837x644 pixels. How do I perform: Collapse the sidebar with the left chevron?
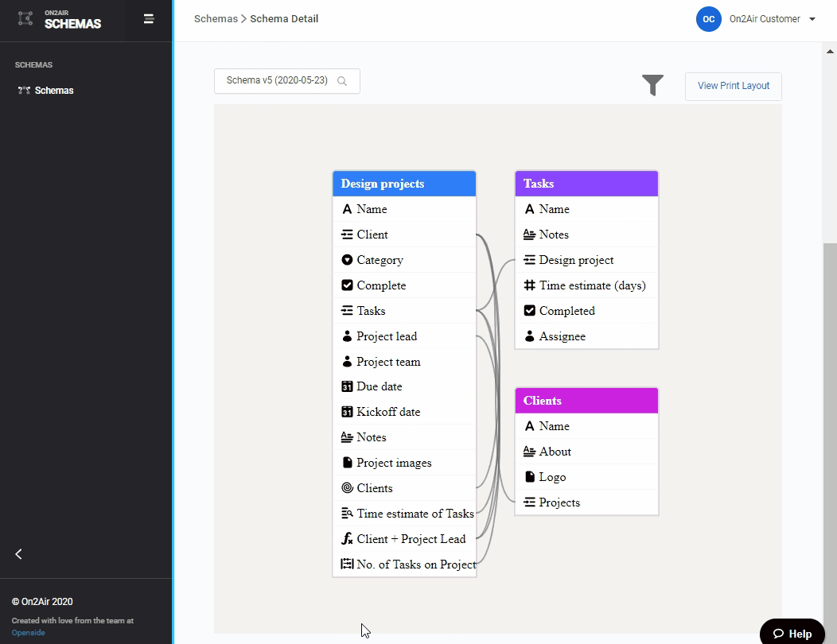(x=19, y=554)
